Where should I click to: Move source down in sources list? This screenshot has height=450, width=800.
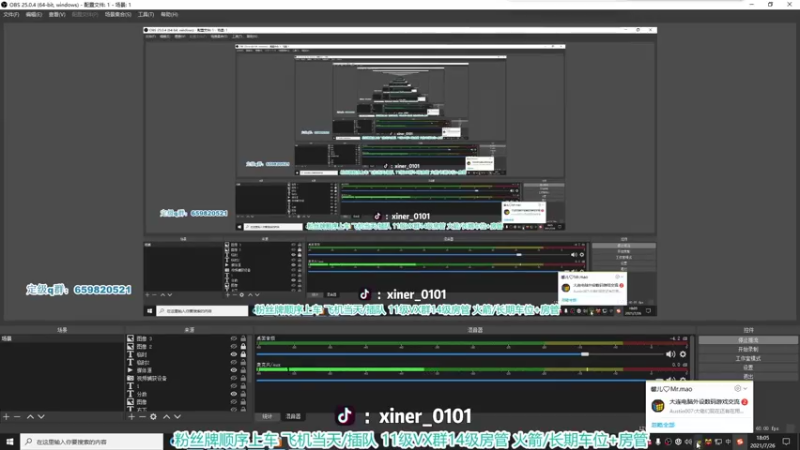(x=178, y=417)
